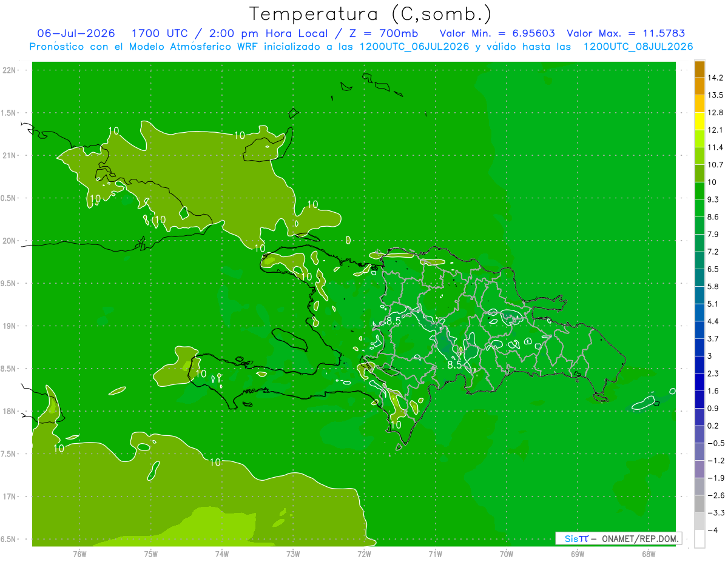728x562 pixels.
Task: Click 'Valor Min. = 6.95603' readout
Action: coord(497,33)
